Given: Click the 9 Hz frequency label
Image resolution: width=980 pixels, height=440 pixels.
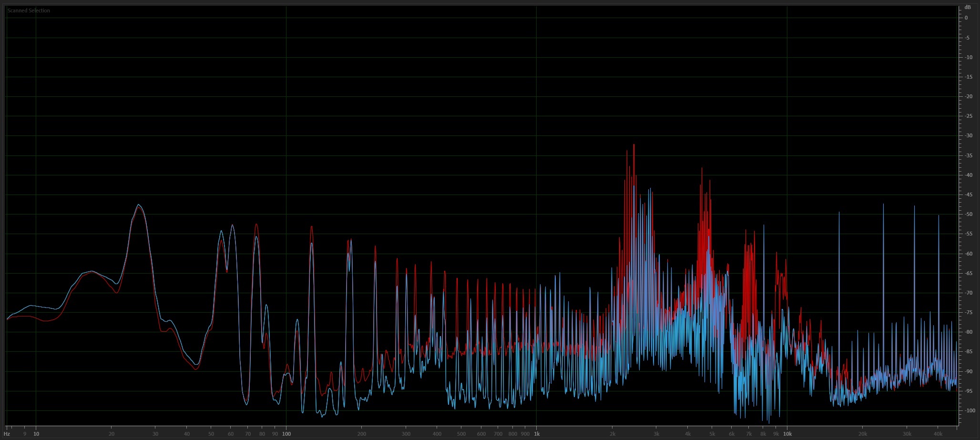Looking at the screenshot, I should [25, 434].
